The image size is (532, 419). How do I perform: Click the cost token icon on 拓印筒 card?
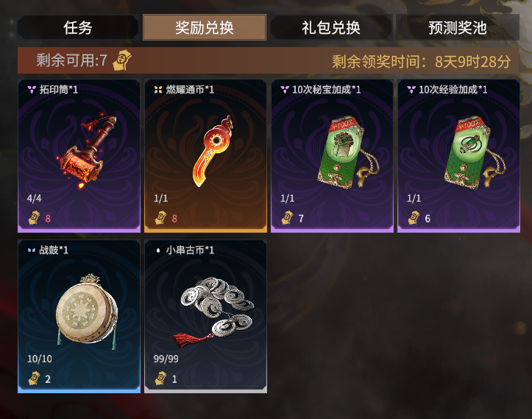35,218
